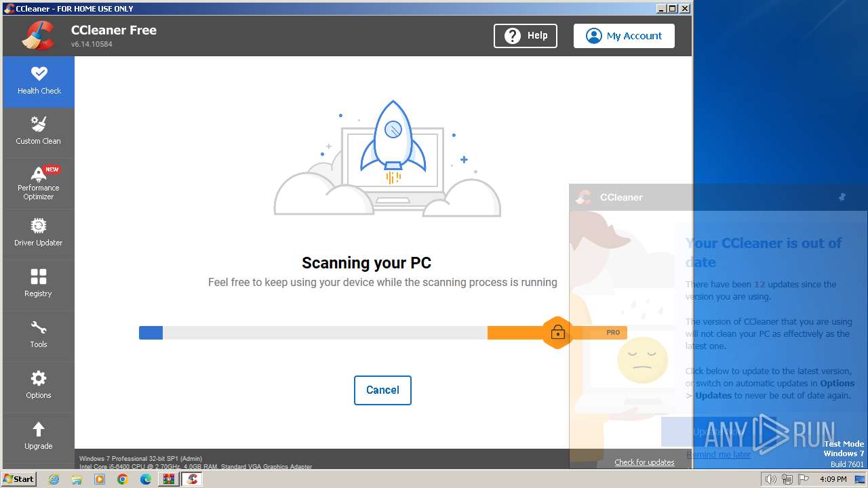Image resolution: width=868 pixels, height=488 pixels.
Task: Open File Explorer from the taskbar
Action: 77,479
